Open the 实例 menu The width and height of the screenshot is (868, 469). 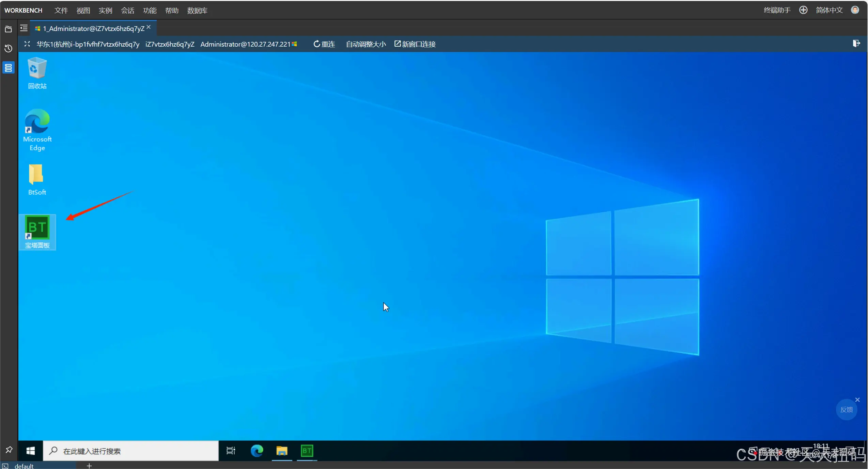pos(105,11)
